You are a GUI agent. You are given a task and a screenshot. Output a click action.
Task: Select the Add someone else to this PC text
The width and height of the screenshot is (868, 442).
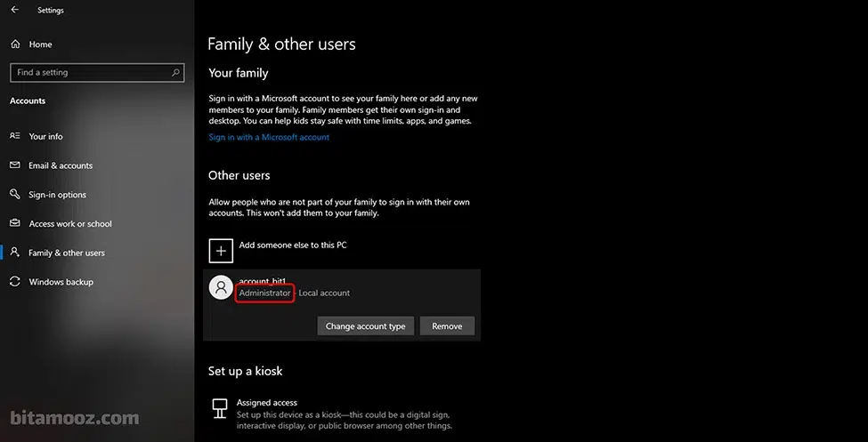click(292, 245)
